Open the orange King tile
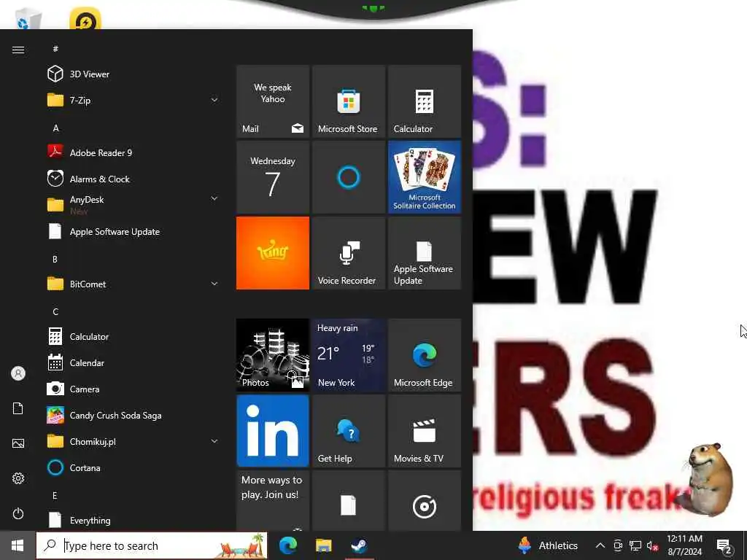 pos(273,253)
